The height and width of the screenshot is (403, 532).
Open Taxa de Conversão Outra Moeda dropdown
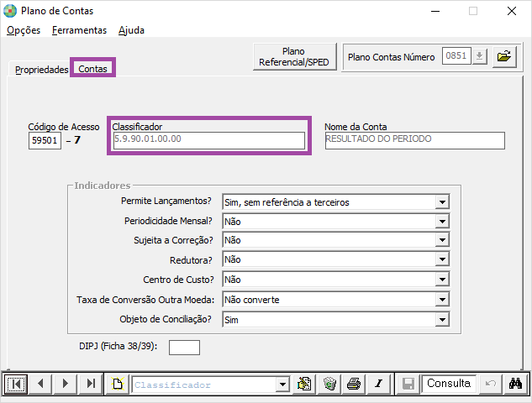coord(442,300)
